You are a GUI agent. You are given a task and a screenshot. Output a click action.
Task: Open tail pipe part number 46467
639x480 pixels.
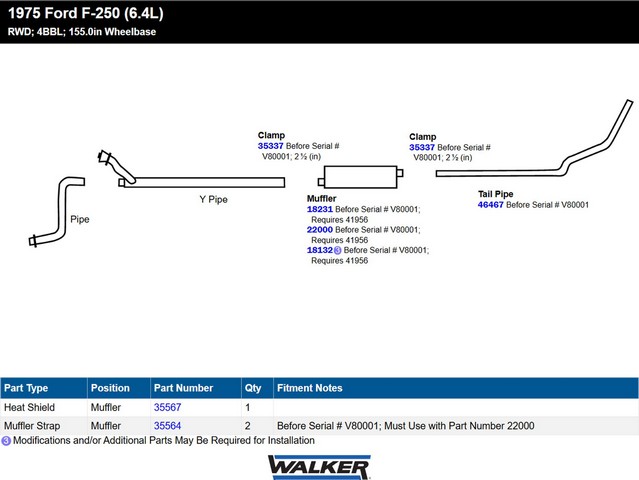[490, 205]
